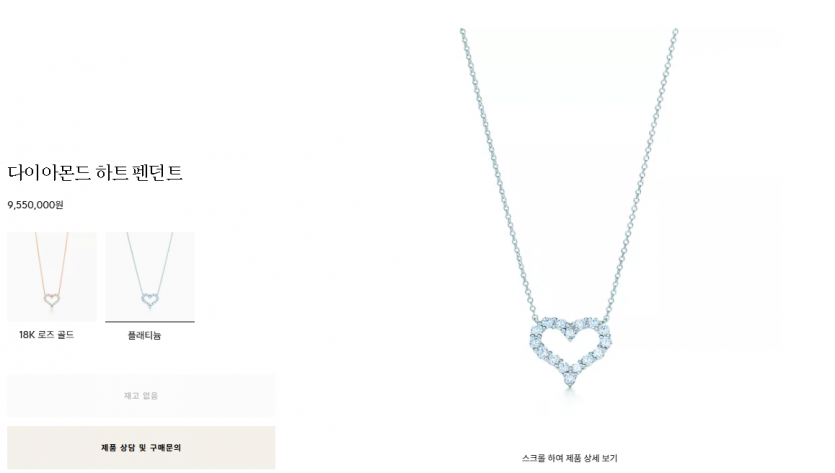Click the 플래티늄 material label
Viewport: 835px width, 473px height.
click(144, 335)
